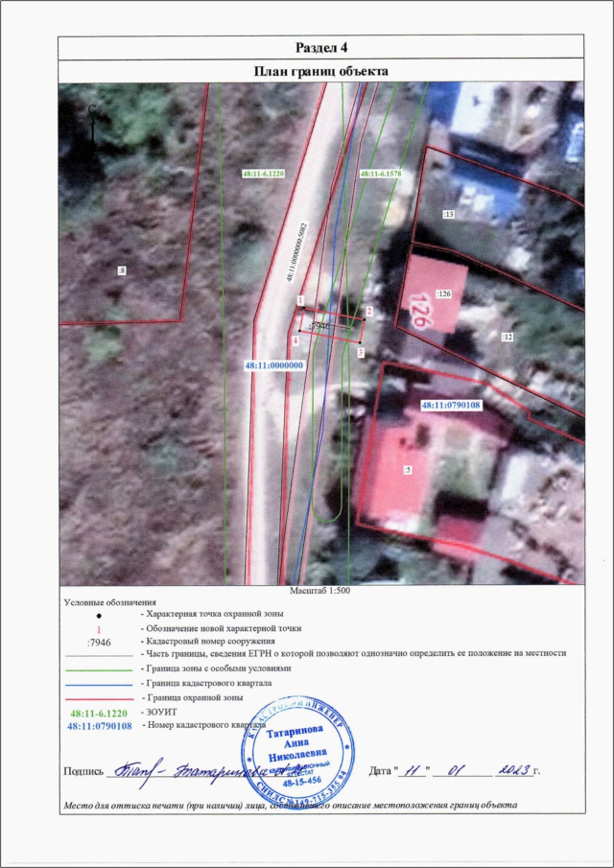The height and width of the screenshot is (868, 614).
Task: Click the green line sample in the legend
Action: [99, 667]
